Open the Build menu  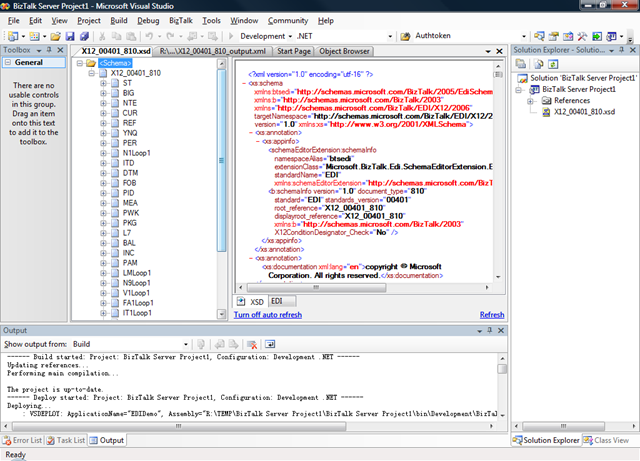click(119, 20)
